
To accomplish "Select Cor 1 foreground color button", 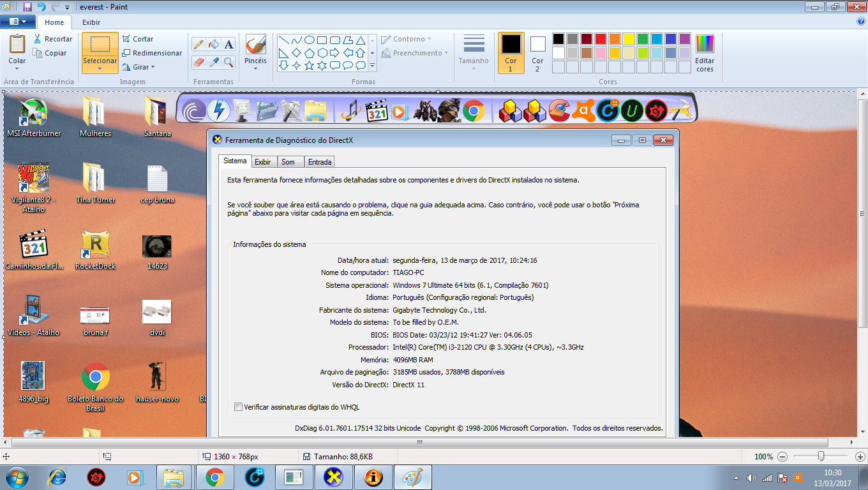I will coord(511,52).
